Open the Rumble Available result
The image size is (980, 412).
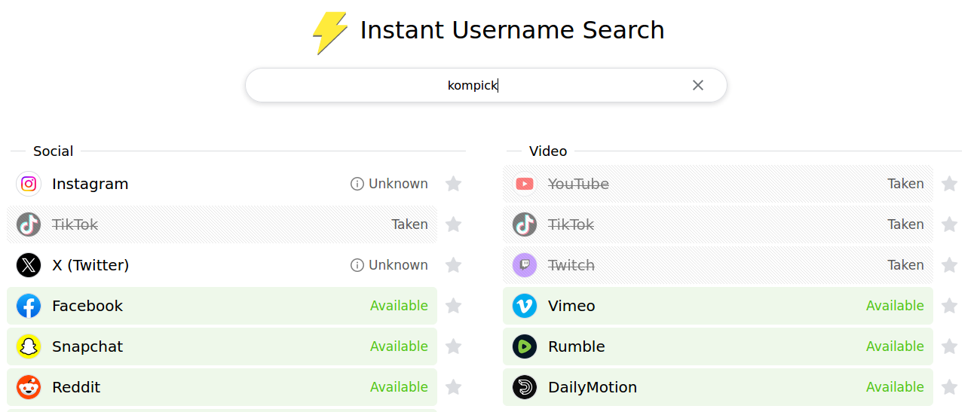click(718, 346)
